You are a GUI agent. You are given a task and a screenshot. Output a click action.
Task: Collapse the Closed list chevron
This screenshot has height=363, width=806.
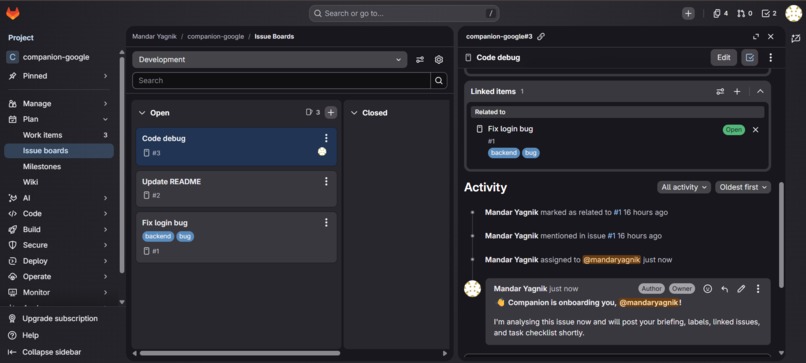[354, 113]
